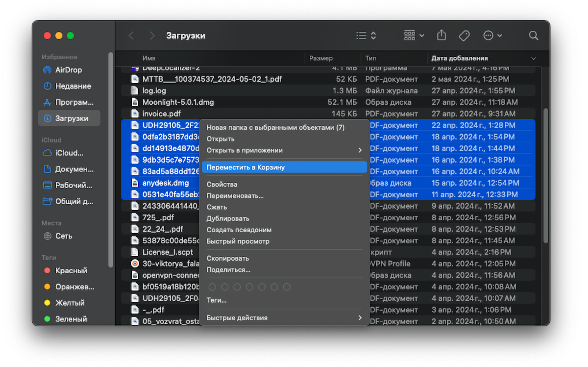Choose Теги… in the context menu

coord(284,300)
